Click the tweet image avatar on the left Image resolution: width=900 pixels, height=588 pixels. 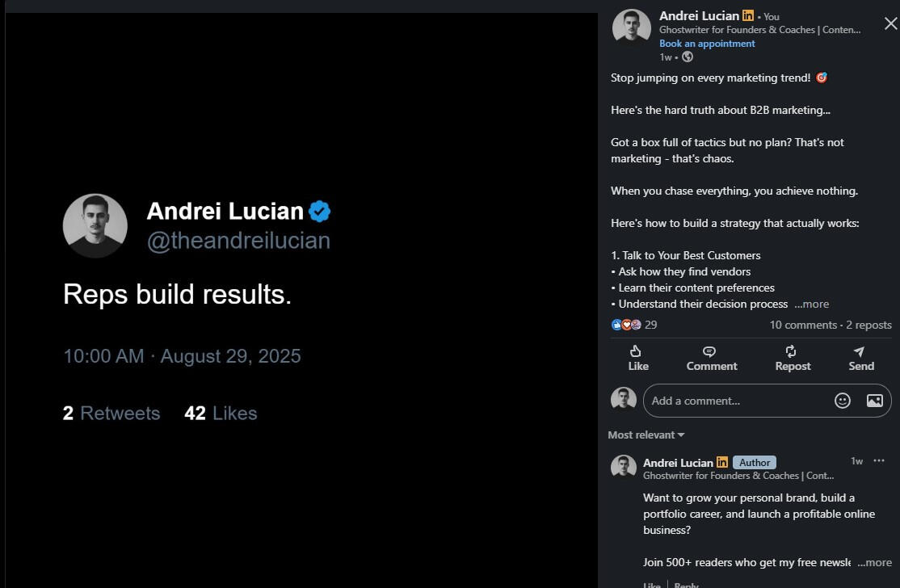pos(95,225)
